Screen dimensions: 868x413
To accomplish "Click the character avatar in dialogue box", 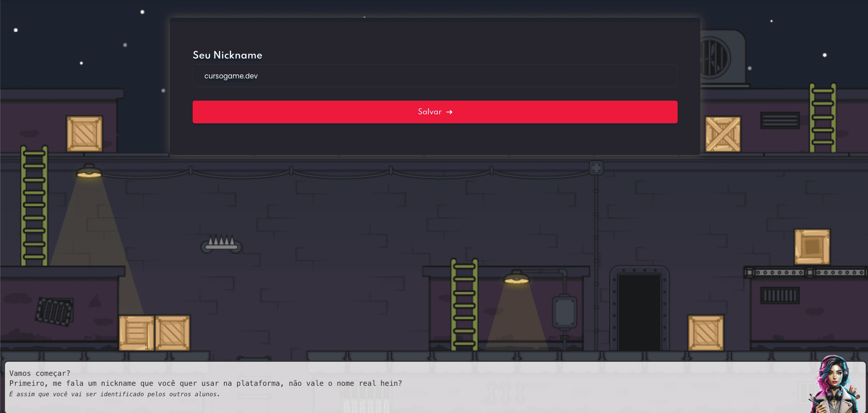I will (834, 384).
